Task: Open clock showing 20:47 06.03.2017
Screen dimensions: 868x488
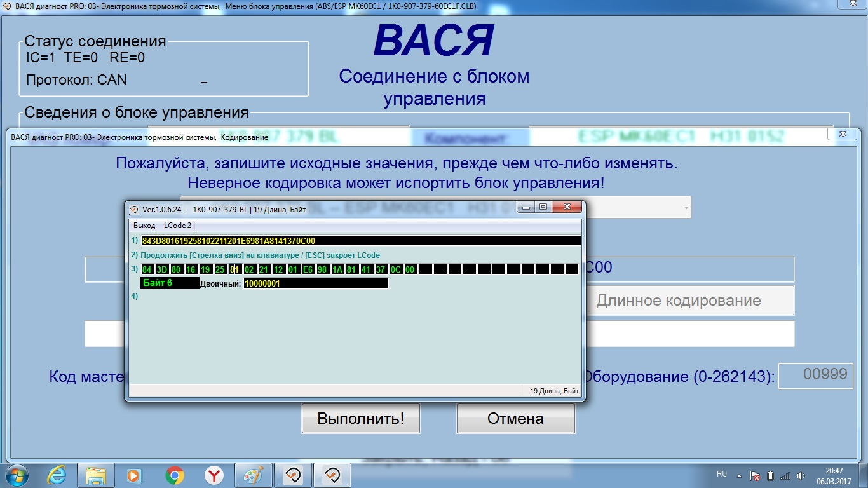Action: coord(834,475)
